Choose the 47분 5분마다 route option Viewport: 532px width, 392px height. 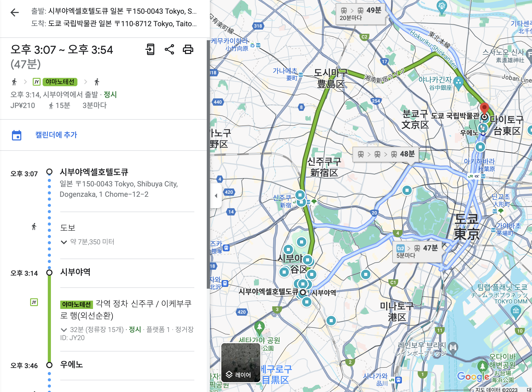pos(417,251)
